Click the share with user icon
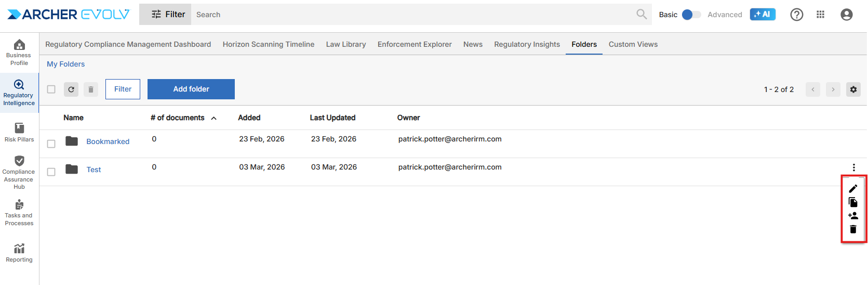The width and height of the screenshot is (868, 285). [853, 215]
